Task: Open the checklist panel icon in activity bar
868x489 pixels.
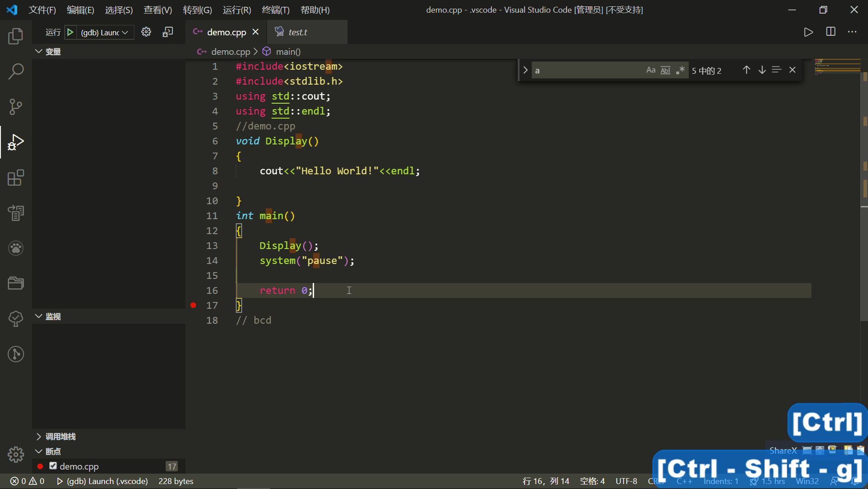Action: (16, 213)
